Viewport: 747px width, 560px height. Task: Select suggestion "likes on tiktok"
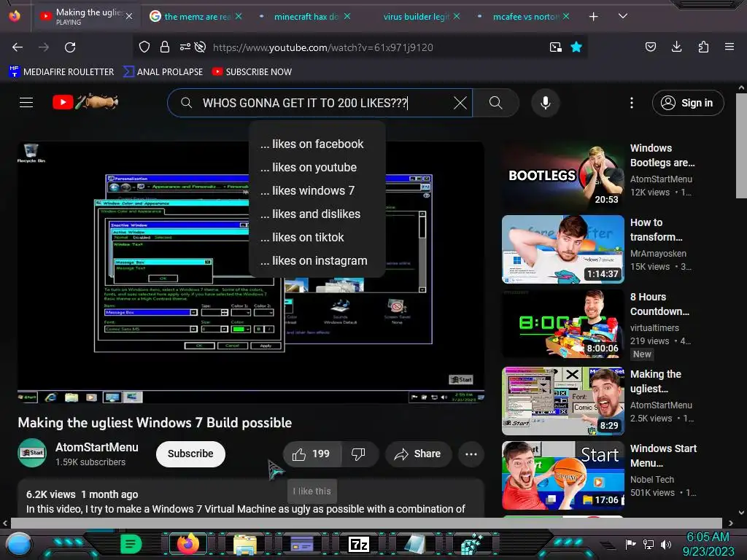(x=317, y=237)
